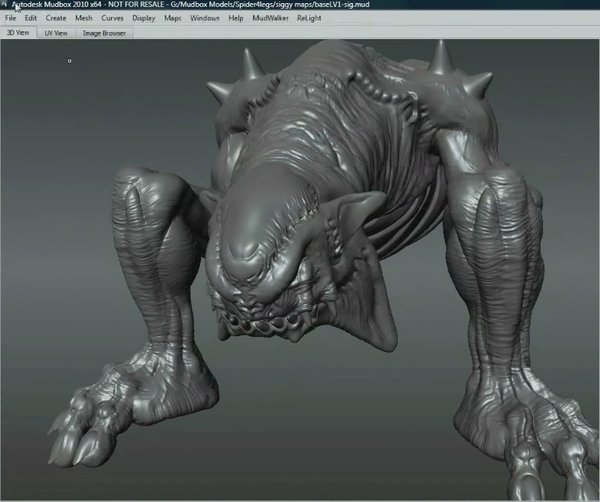Switch to the 3D View tab
600x502 pixels.
[x=17, y=33]
